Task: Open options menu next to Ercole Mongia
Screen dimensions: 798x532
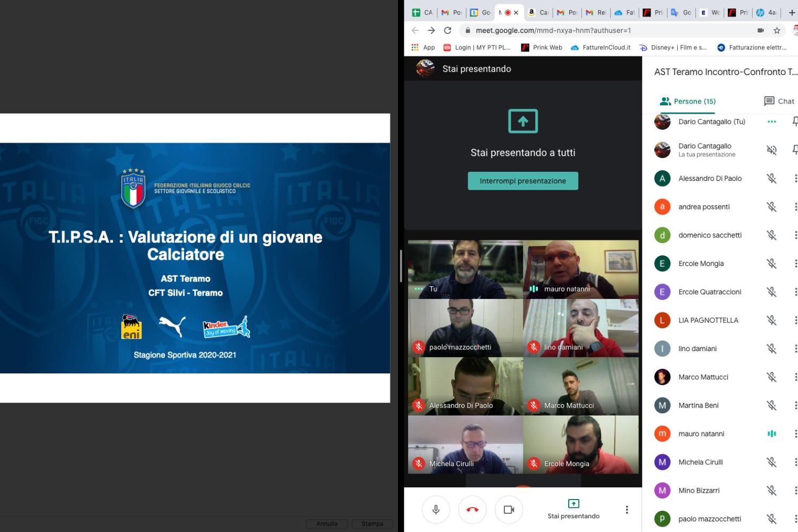Action: (795, 263)
